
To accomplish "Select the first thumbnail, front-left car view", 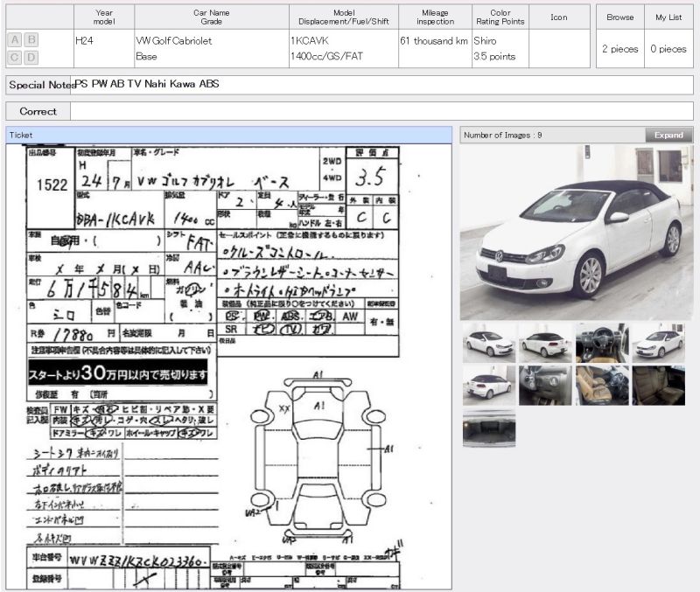I will tap(489, 343).
